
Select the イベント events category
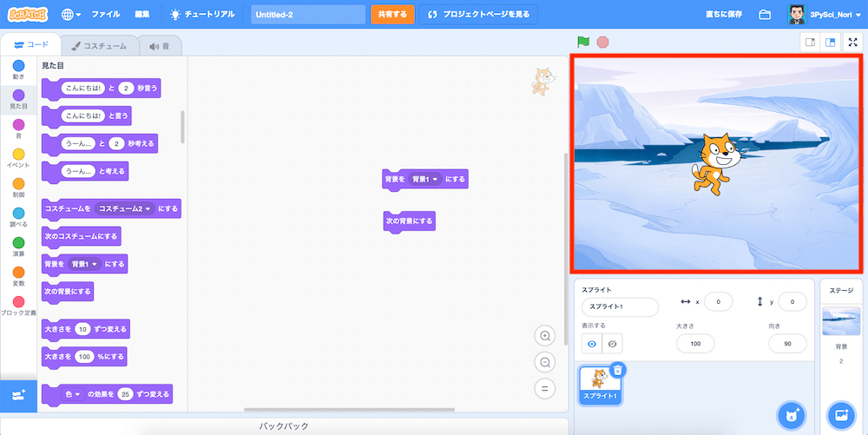coord(18,158)
